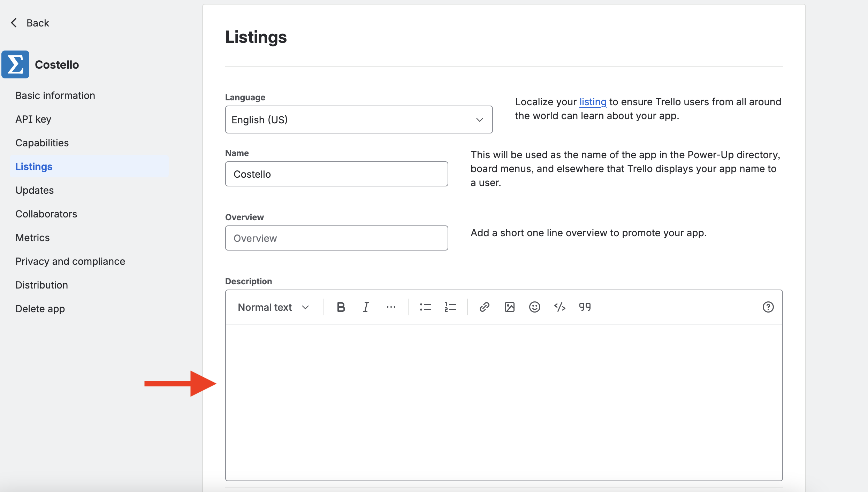Toggle bold formatting in description editor
This screenshot has width=868, height=492.
341,307
